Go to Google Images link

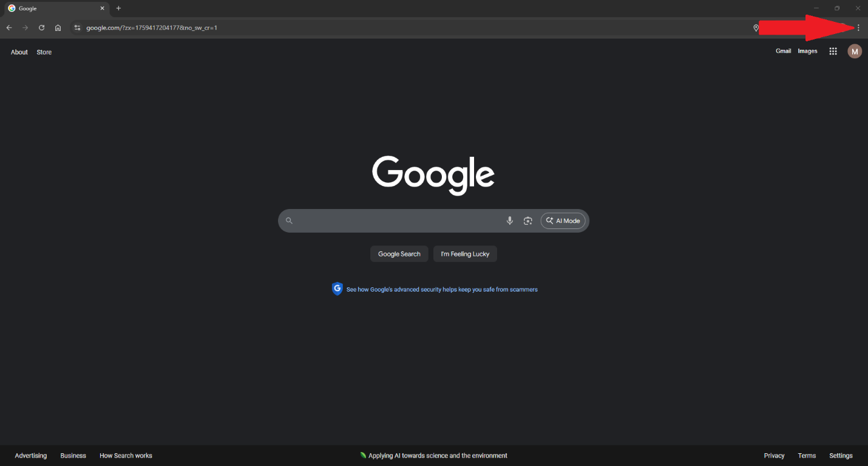(x=807, y=51)
